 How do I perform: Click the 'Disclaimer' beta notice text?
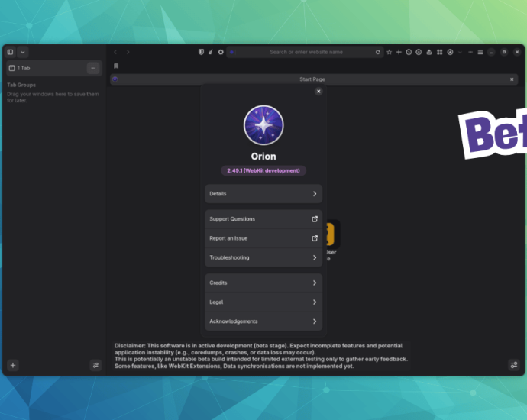click(261, 356)
